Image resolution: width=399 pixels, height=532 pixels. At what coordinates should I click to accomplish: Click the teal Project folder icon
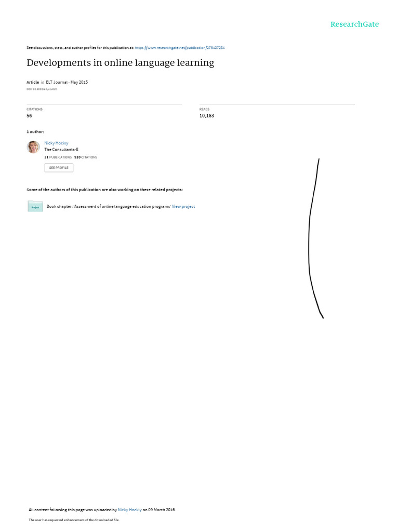coord(35,206)
